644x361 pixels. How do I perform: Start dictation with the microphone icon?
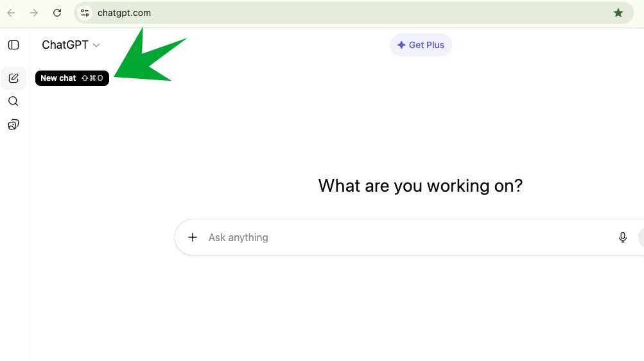click(622, 237)
